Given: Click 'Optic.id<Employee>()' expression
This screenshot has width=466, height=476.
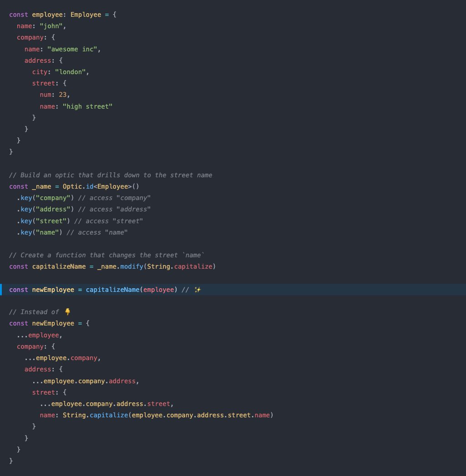Looking at the screenshot, I should pyautogui.click(x=101, y=186).
